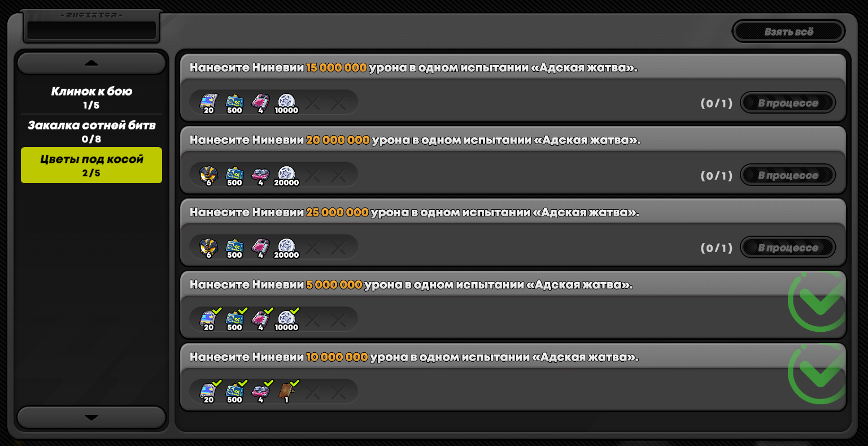Click «В процессе» on the 15 000 000 task
The height and width of the screenshot is (446, 868).
[788, 103]
